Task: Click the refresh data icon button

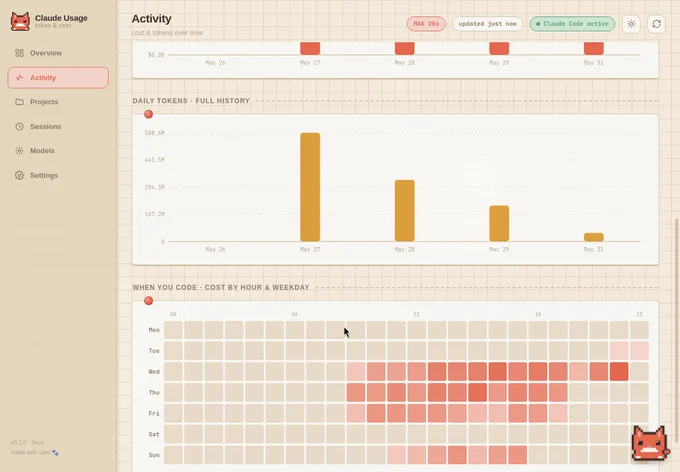Action: 657,24
